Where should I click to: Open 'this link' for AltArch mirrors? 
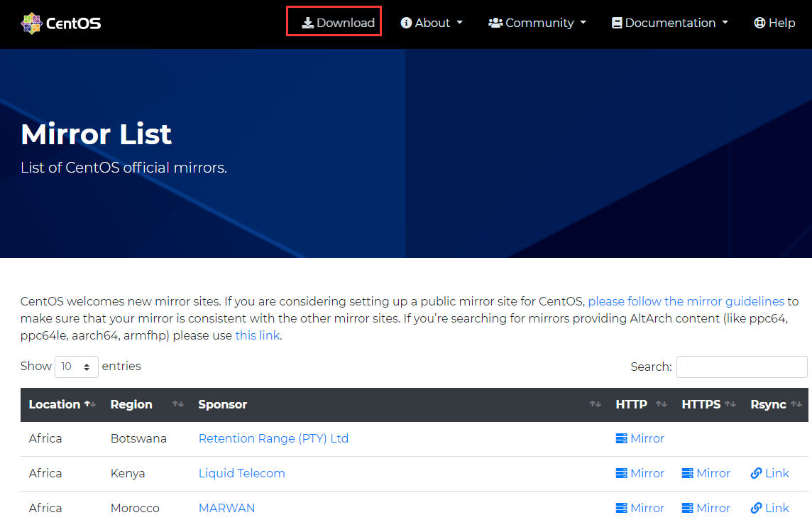(x=258, y=335)
